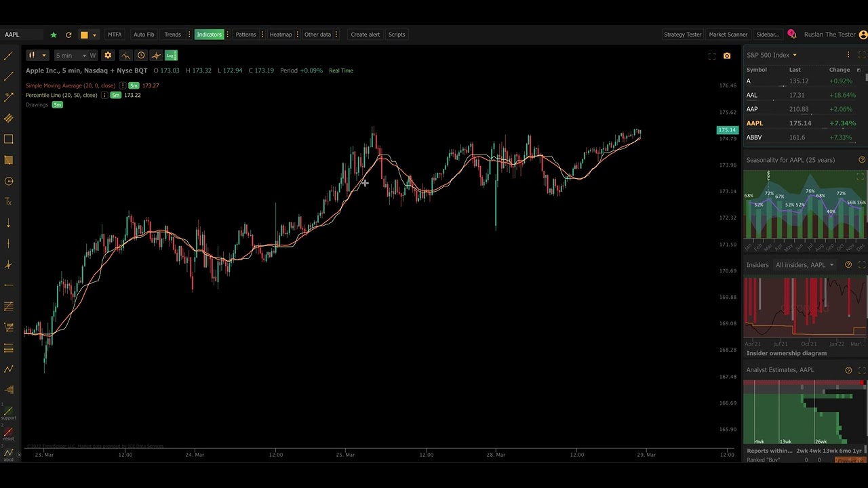Open Percentile Line options menu
This screenshot has width=868, height=488.
coord(104,95)
